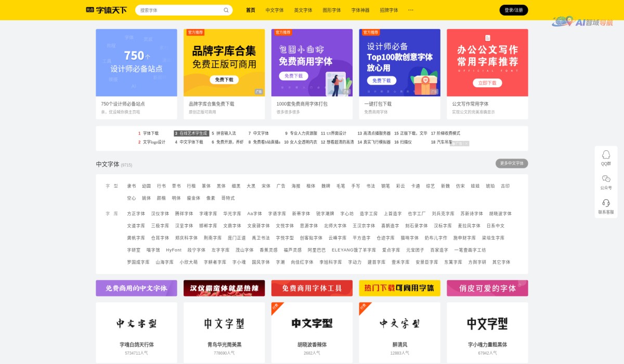Click the document icon on the 办公公文写作 banner
The width and height of the screenshot is (624, 364).
487,38
